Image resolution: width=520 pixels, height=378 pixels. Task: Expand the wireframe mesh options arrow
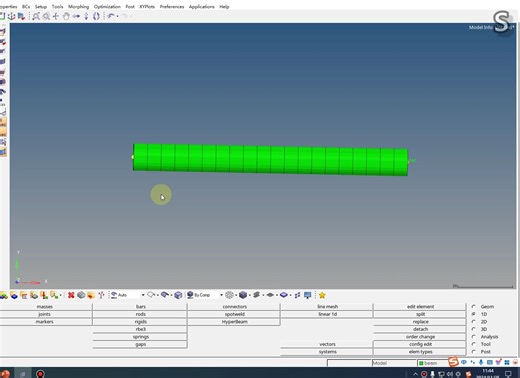click(x=236, y=295)
